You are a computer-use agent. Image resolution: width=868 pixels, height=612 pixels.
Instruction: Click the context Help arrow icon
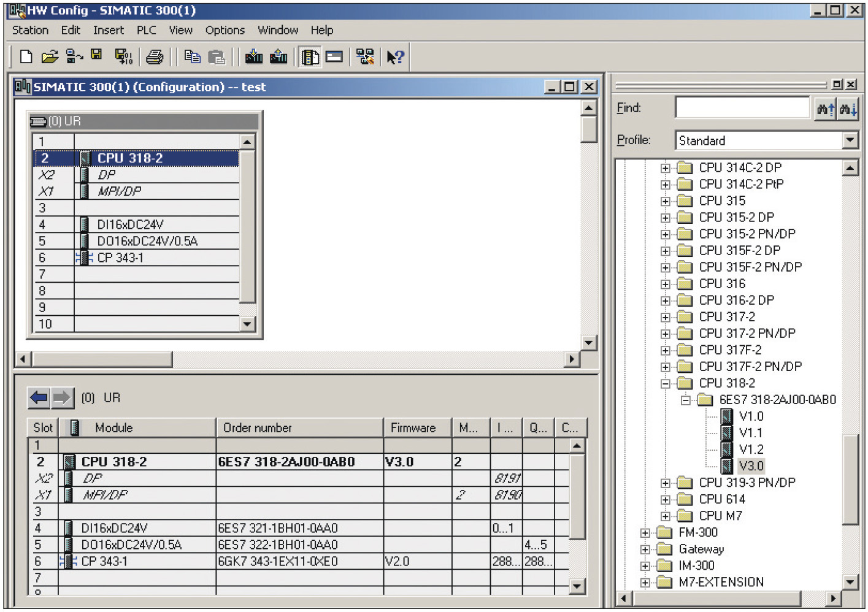point(396,57)
